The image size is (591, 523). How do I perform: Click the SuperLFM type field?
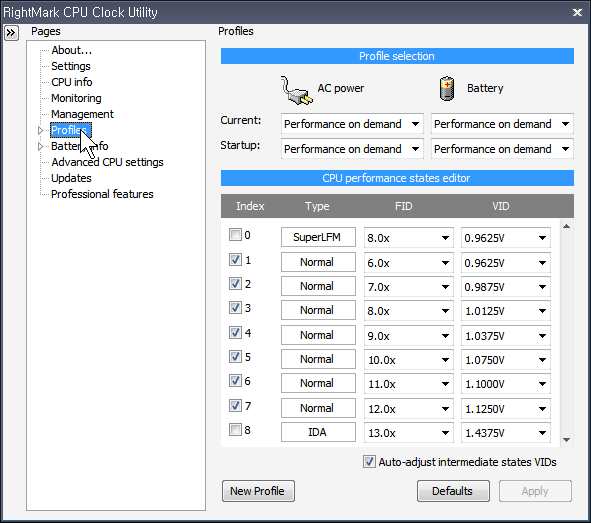point(318,237)
